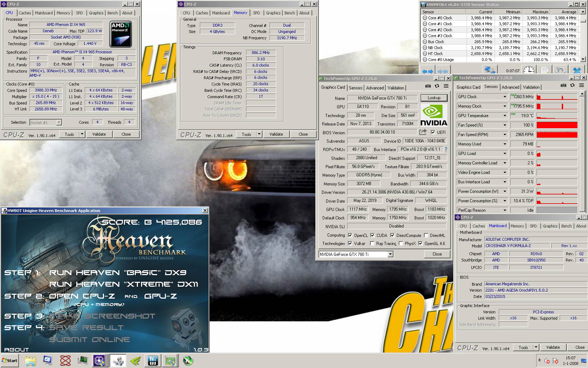
Task: Open HWiNFO sensor settings gear icon
Action: (560, 70)
